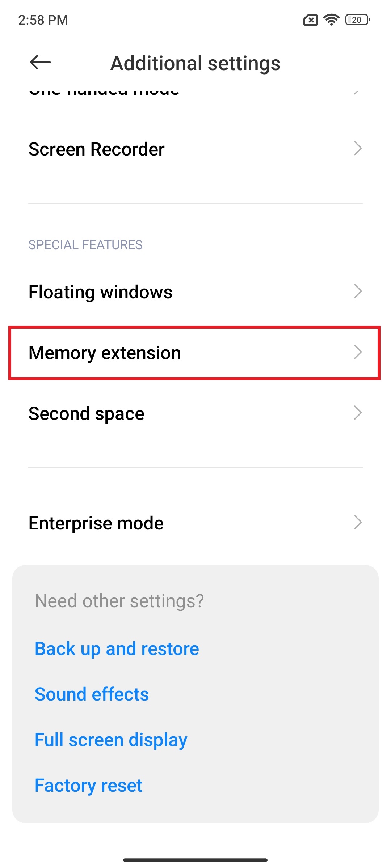Screen dimensions: 391x868
Task: Go to Sound effects link
Action: pos(92,694)
